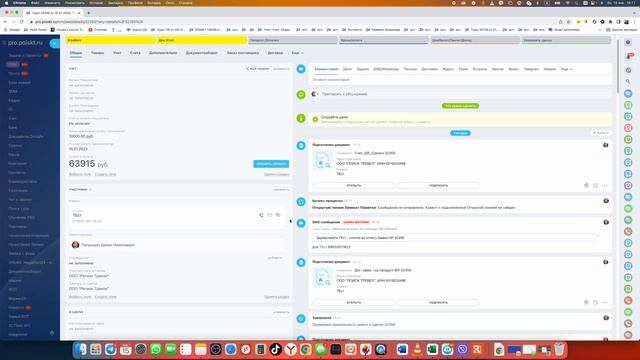Select the Zoom tab in the timeline
The width and height of the screenshot is (640, 360).
463,69
